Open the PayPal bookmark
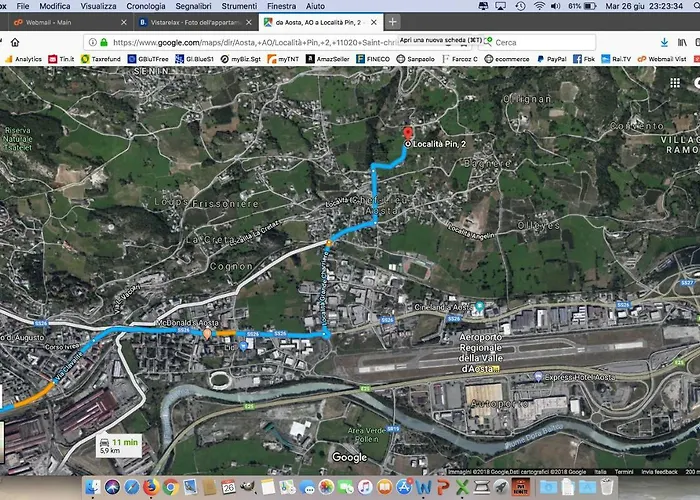Image resolution: width=700 pixels, height=500 pixels. pyautogui.click(x=551, y=59)
